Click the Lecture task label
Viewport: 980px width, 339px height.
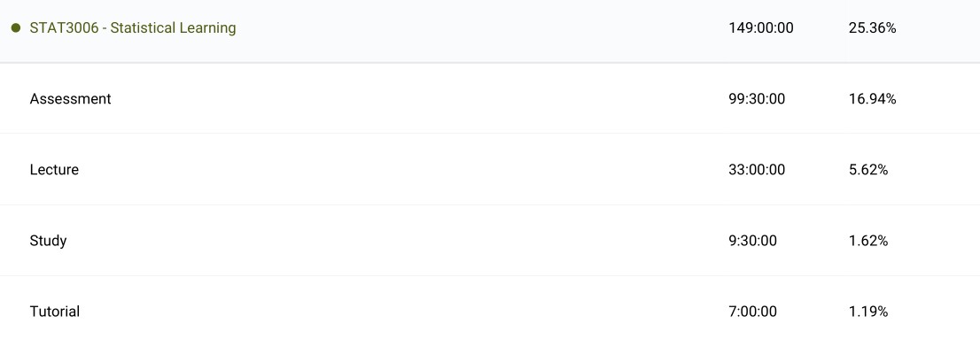pyautogui.click(x=54, y=169)
